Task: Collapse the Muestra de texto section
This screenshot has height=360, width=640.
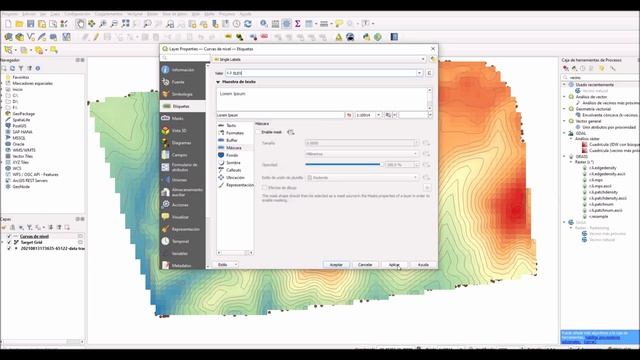Action: 218,82
